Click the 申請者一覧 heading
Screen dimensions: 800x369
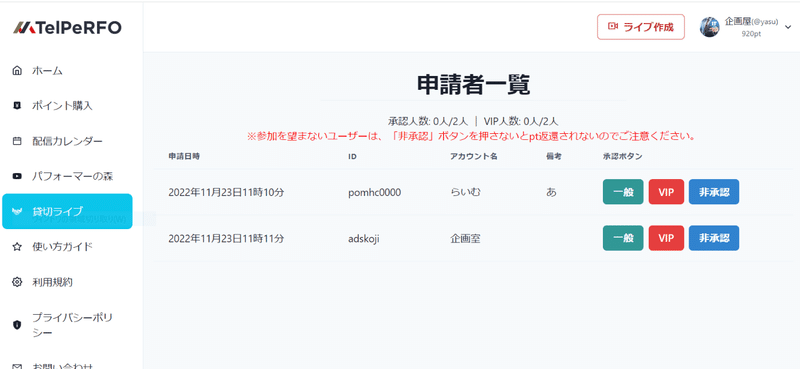point(474,85)
